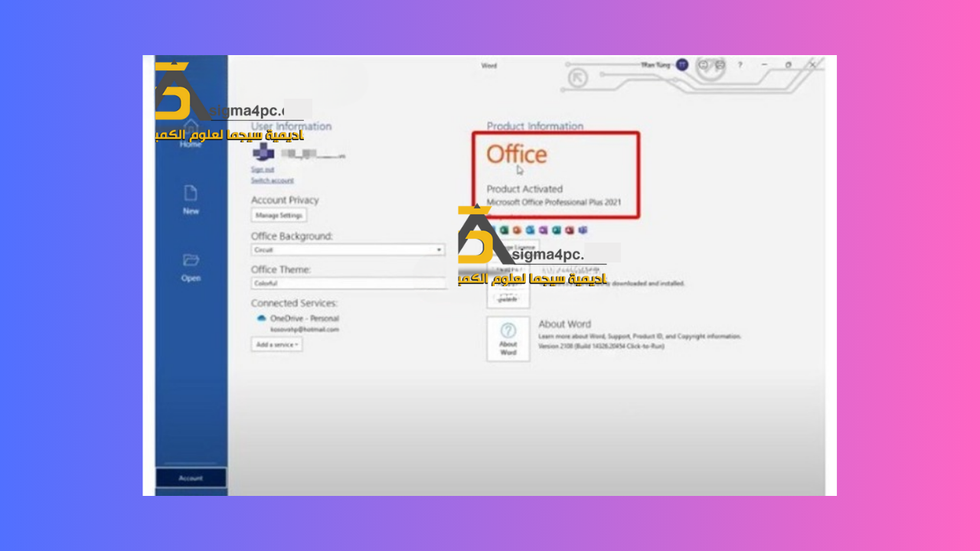Viewport: 980px width, 551px height.
Task: Open Manage Settings for account privacy
Action: 279,216
